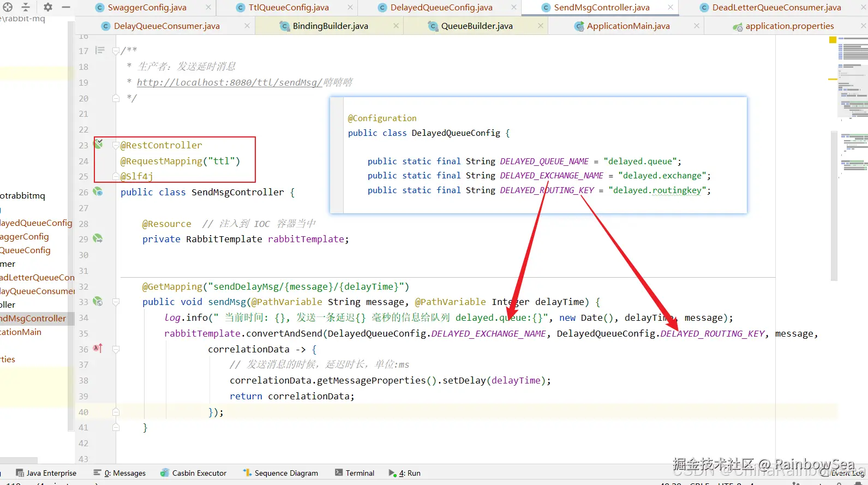The height and width of the screenshot is (485, 868).
Task: Select aggerConfig in project tree
Action: point(25,236)
